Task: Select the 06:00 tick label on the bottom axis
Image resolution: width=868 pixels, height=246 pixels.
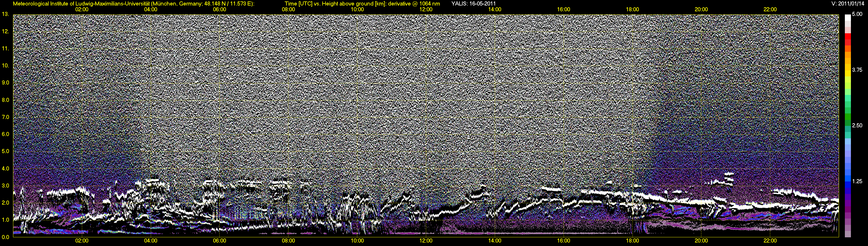Action: pos(219,241)
